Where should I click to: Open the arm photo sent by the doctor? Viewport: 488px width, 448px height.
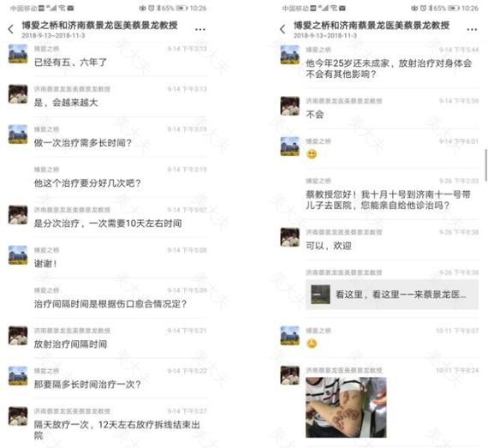point(346,407)
